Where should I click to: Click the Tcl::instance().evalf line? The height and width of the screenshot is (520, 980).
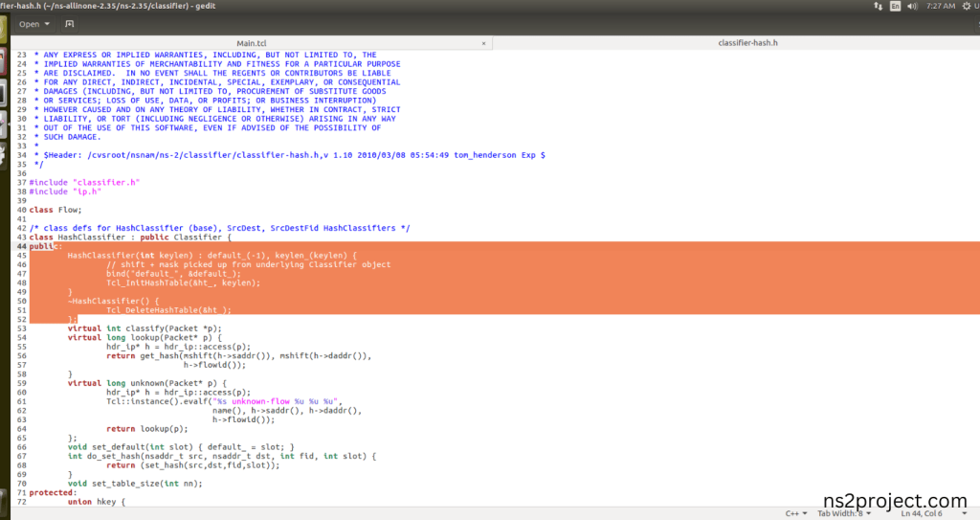pyautogui.click(x=224, y=401)
